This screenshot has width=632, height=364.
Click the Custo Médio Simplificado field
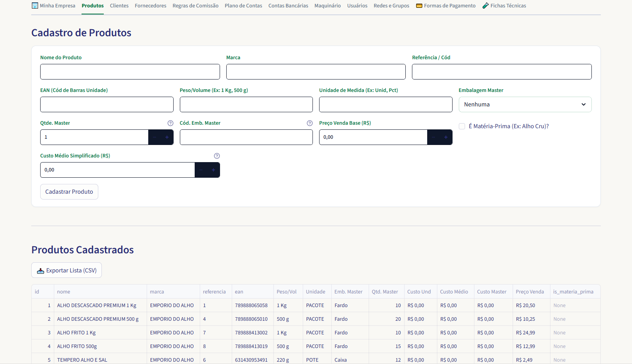tap(117, 170)
